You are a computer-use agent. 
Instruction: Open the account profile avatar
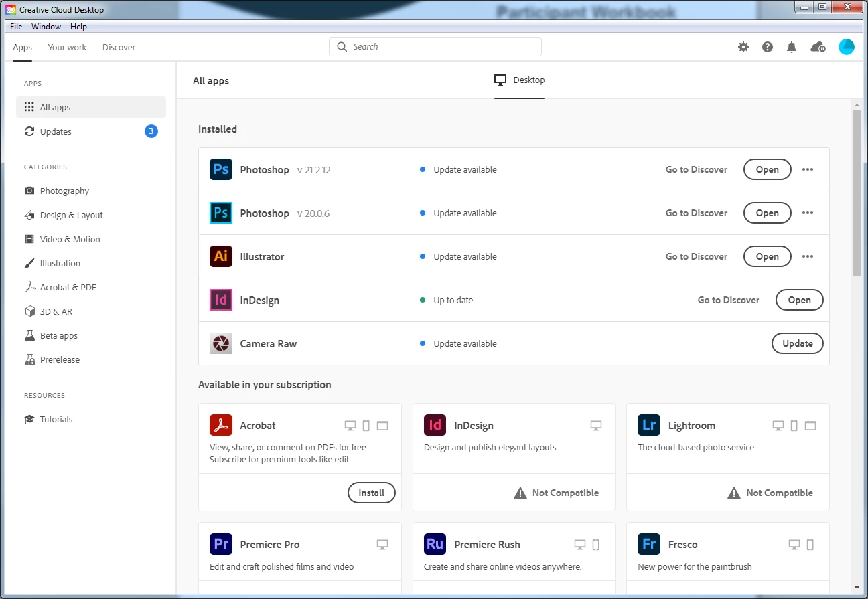847,47
